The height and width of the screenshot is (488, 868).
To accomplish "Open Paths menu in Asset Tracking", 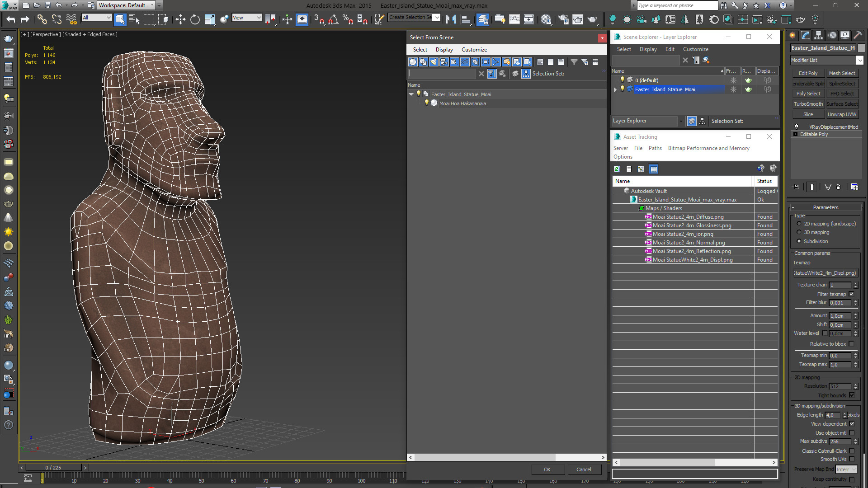I will point(655,148).
